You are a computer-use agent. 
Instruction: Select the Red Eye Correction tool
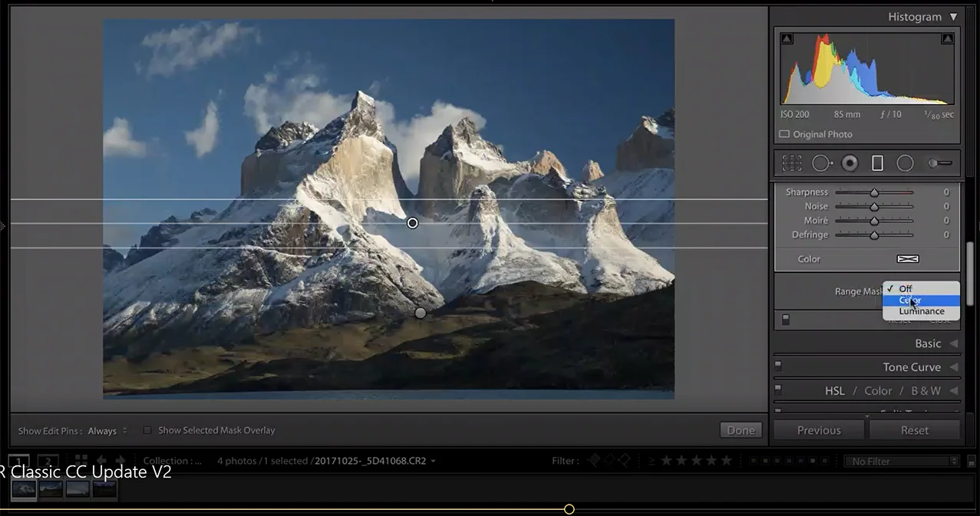(850, 163)
